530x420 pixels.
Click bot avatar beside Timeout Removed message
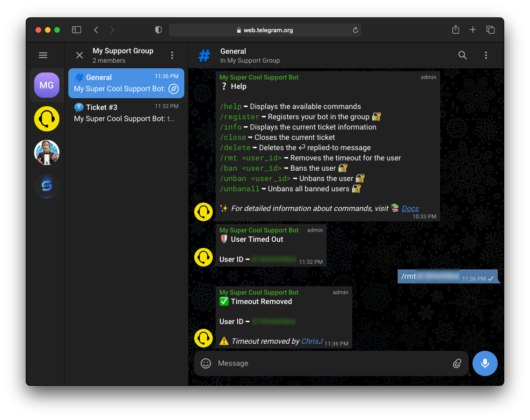(x=203, y=338)
